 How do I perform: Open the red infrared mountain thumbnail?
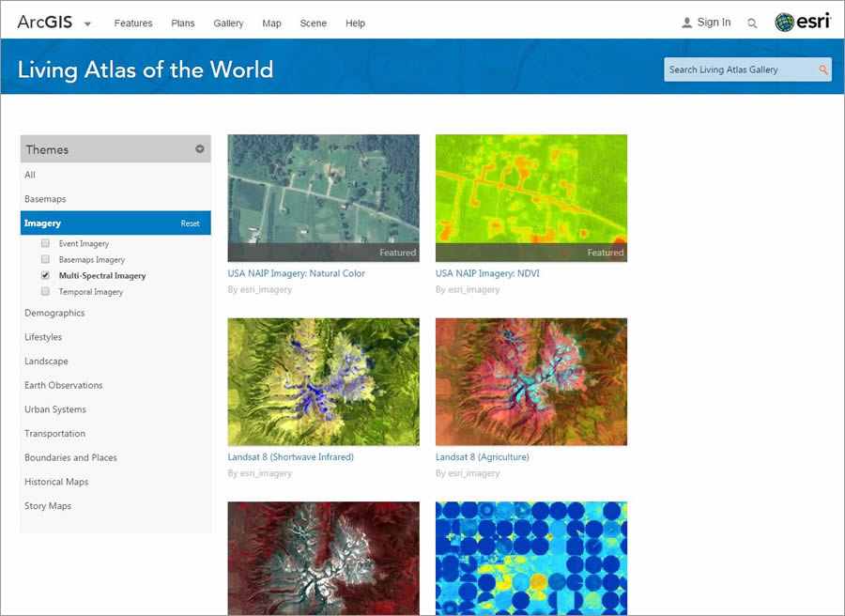(323, 559)
